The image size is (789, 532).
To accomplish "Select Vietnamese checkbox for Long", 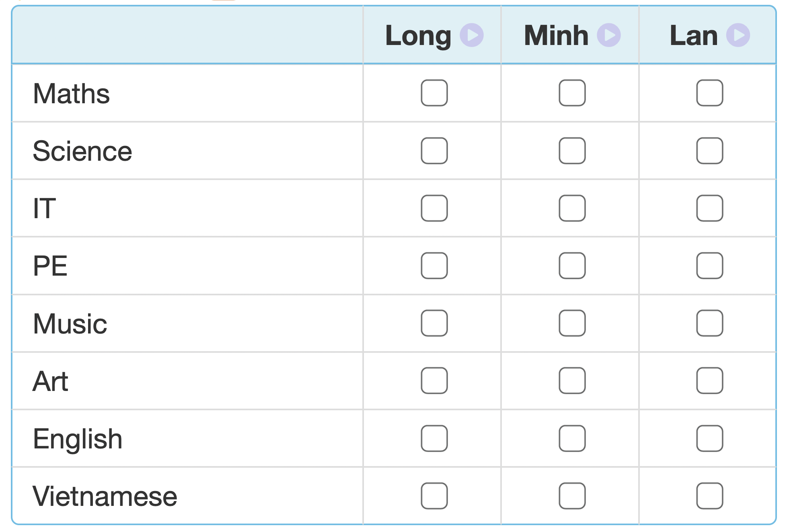I will pyautogui.click(x=434, y=496).
